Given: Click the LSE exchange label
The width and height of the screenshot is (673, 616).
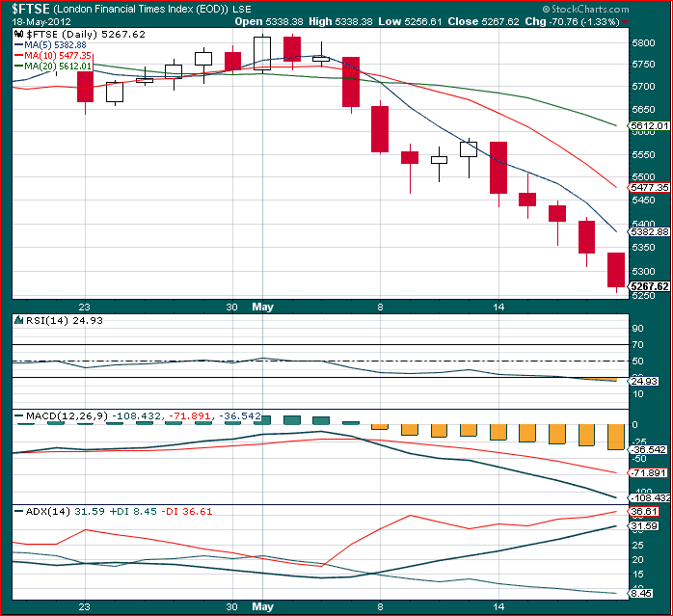Looking at the screenshot, I should (x=242, y=9).
